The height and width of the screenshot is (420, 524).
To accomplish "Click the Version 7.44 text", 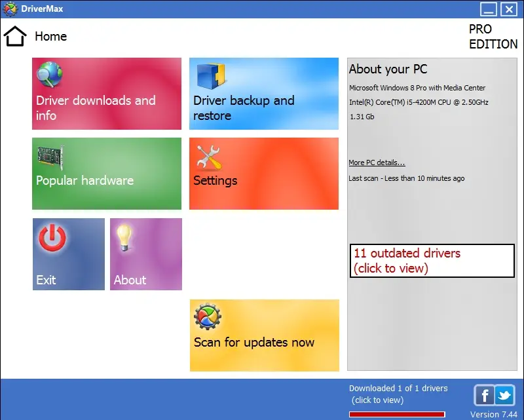I will click(x=494, y=414).
